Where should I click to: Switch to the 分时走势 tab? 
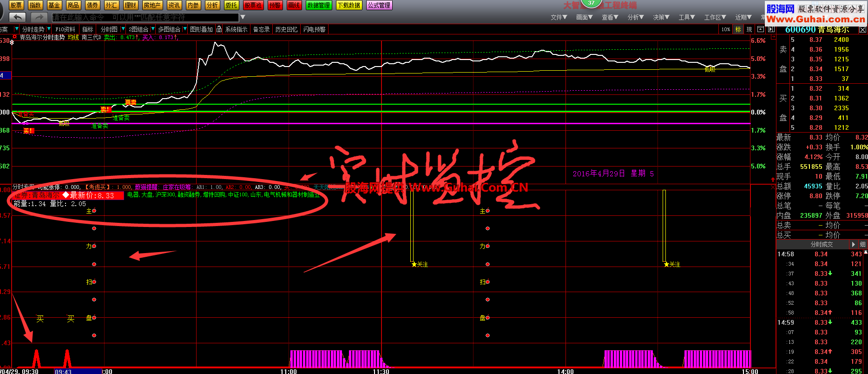(x=33, y=29)
